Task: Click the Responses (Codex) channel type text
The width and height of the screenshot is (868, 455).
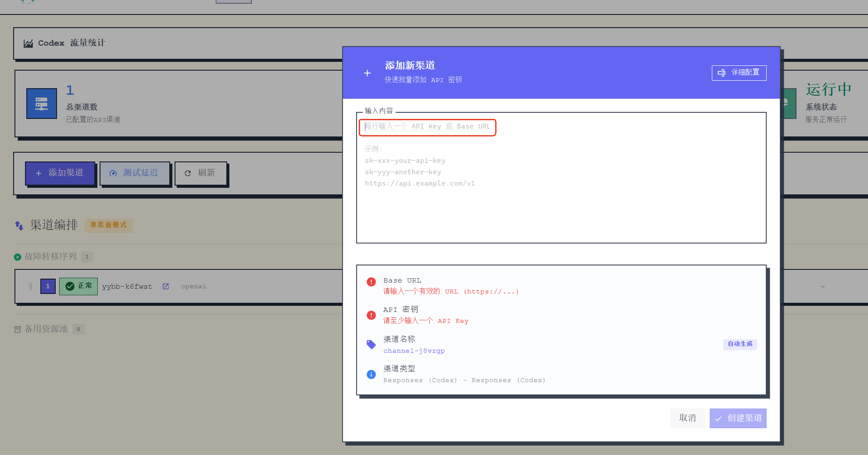Action: [464, 380]
